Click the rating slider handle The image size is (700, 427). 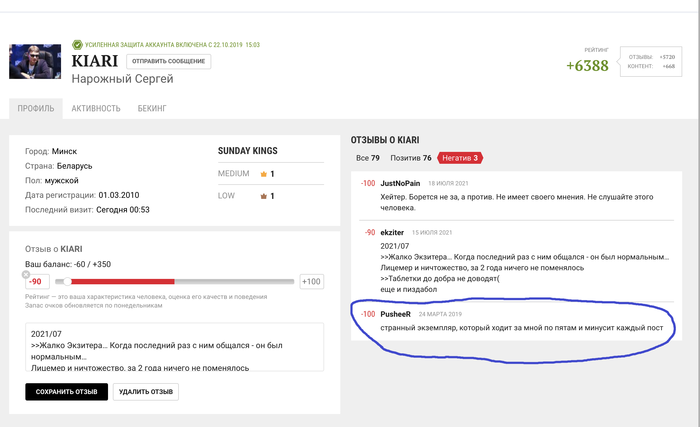[x=67, y=281]
